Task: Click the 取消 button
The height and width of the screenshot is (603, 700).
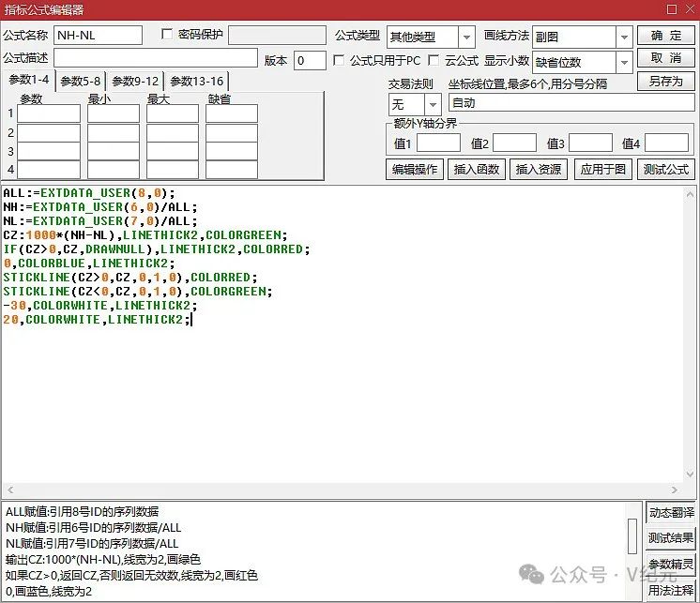Action: [x=666, y=58]
